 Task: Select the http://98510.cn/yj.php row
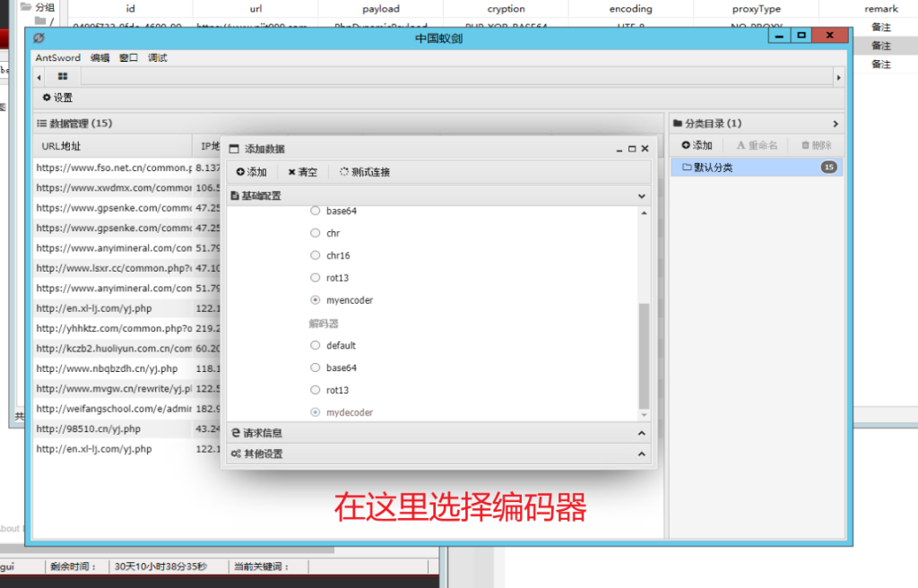[x=88, y=429]
